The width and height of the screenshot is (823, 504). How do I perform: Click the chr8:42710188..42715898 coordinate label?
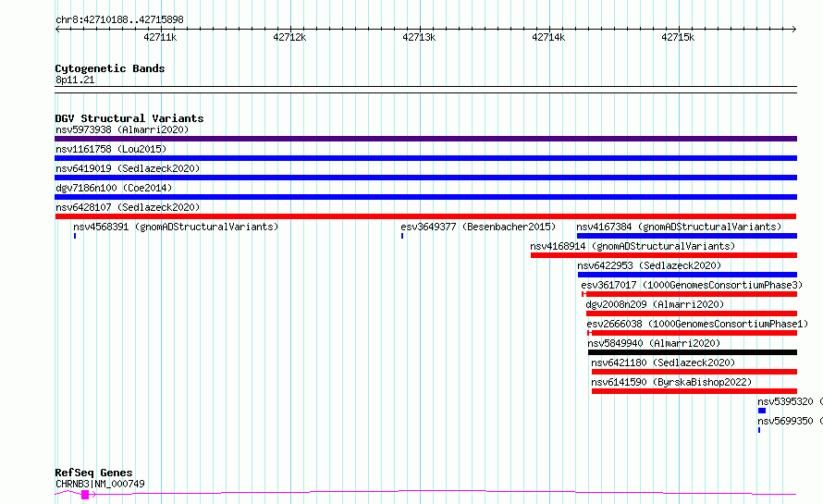pyautogui.click(x=119, y=20)
